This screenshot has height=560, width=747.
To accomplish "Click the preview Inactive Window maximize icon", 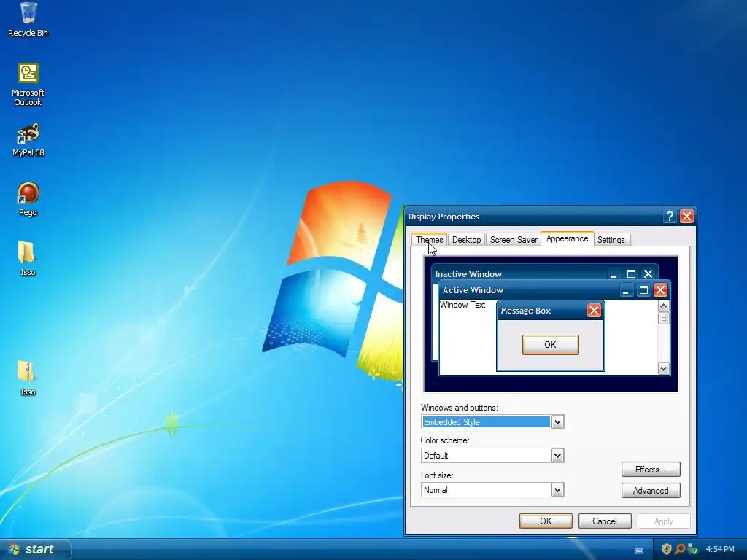I will (631, 274).
